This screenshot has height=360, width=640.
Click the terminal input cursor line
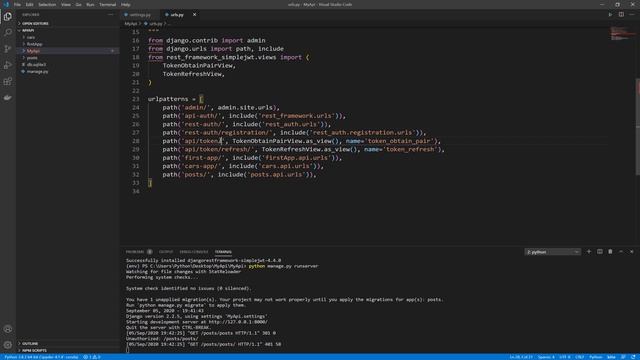click(x=127, y=350)
